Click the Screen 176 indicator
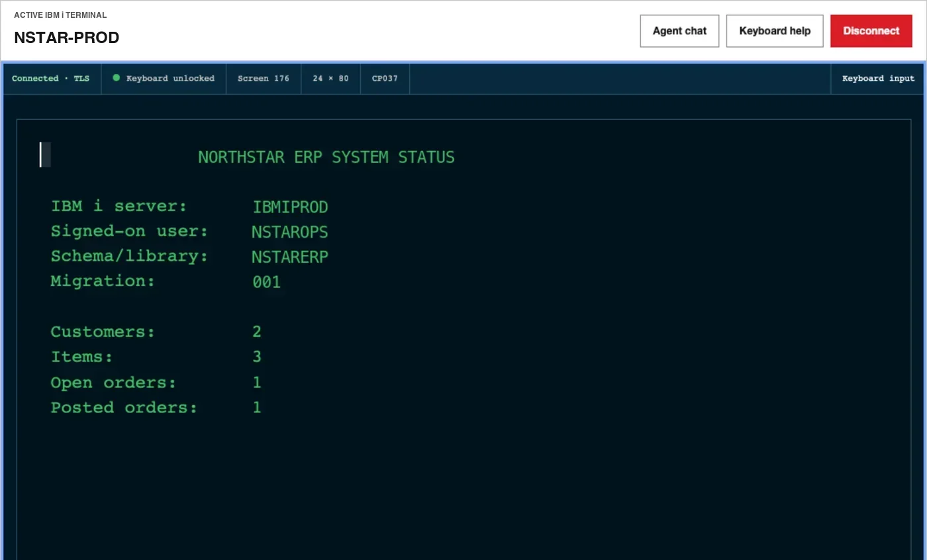927x560 pixels. click(x=264, y=78)
